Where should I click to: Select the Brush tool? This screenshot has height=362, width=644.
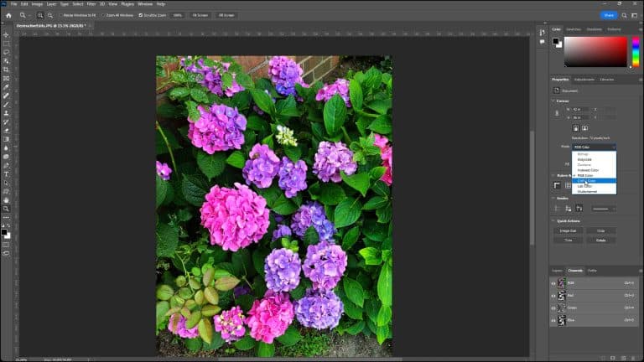pyautogui.click(x=6, y=104)
